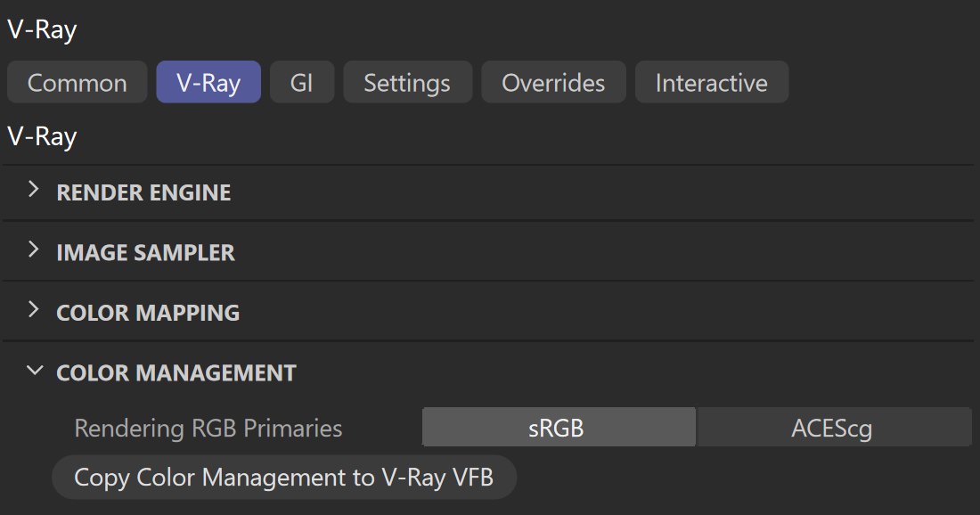Go to the Settings tab

[x=407, y=82]
